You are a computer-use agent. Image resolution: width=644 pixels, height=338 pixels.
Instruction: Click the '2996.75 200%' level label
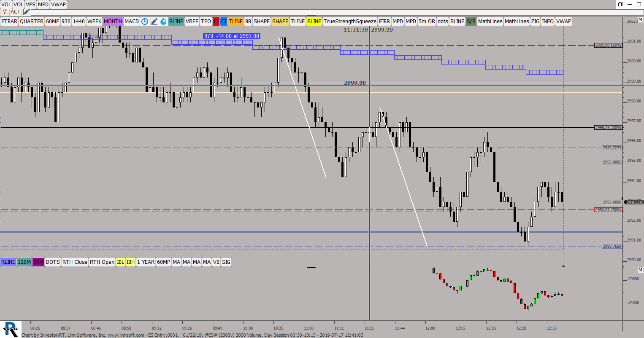608,127
